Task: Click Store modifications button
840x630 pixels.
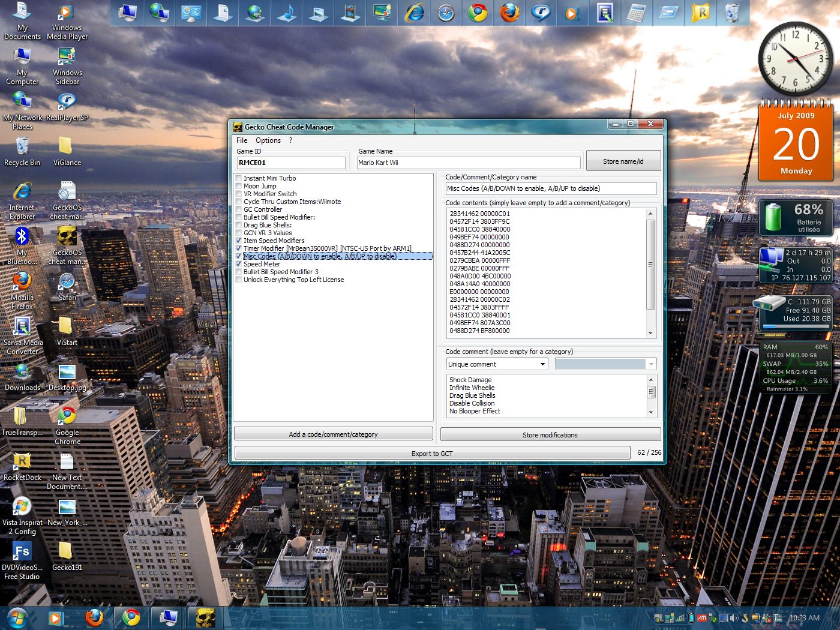Action: coord(550,434)
